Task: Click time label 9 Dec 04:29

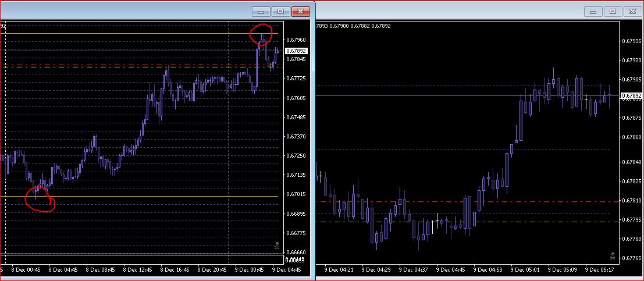Action: 376,271
